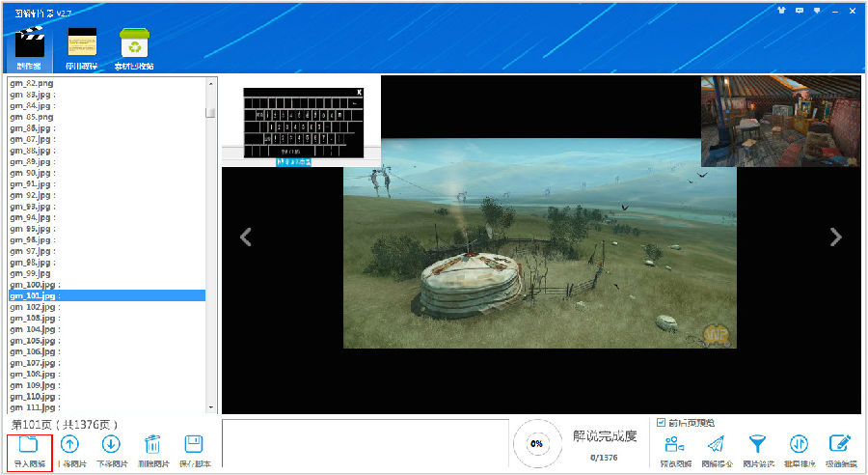Click the file list scrollbar up arrow
The image size is (868, 475).
[x=210, y=83]
